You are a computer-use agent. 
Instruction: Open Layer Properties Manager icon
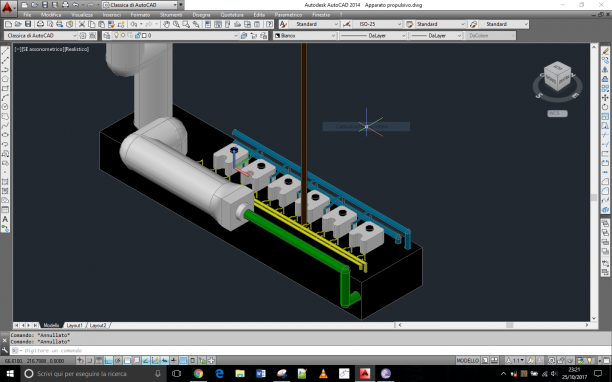click(x=107, y=36)
